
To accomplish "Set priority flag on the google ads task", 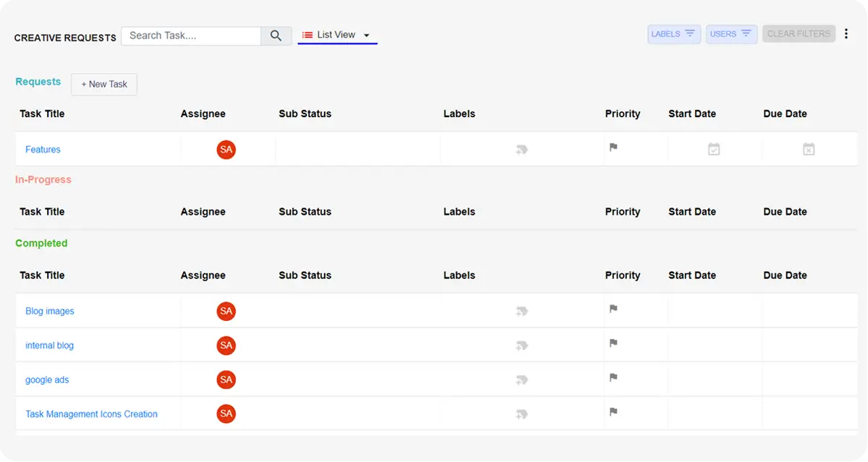I will coord(613,377).
